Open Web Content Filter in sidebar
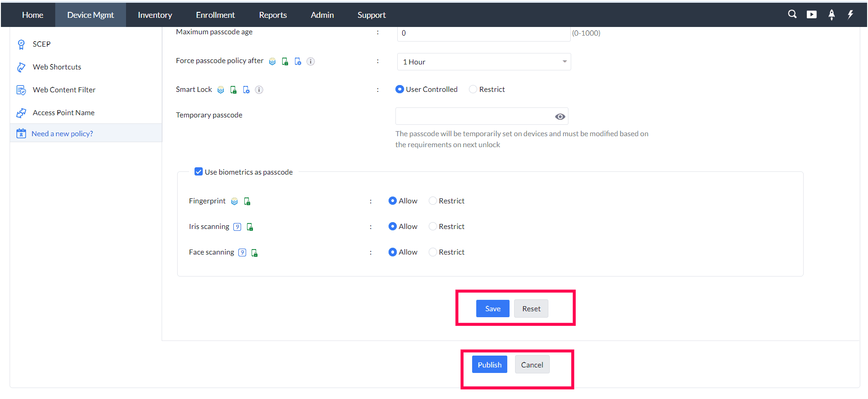 [x=64, y=90]
